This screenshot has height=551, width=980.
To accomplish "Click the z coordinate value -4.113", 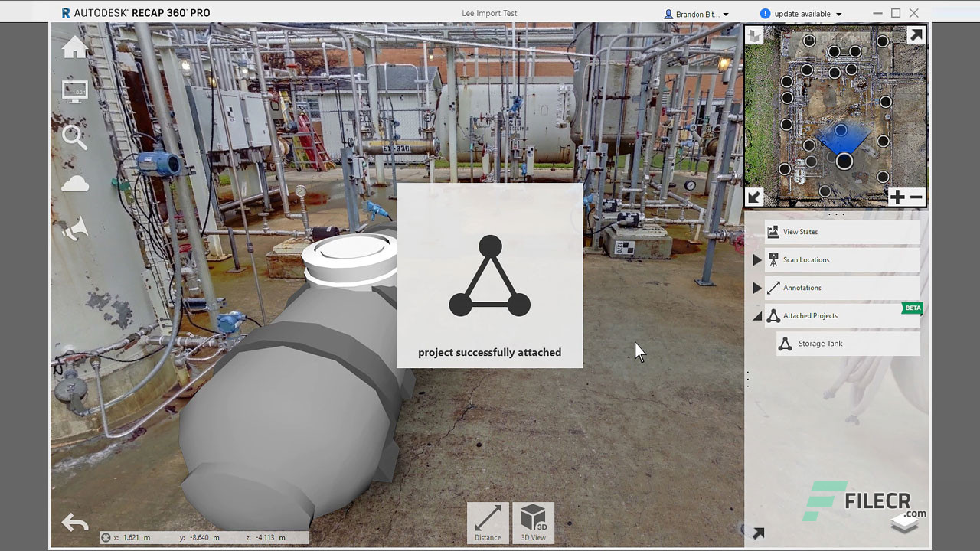I will (264, 538).
